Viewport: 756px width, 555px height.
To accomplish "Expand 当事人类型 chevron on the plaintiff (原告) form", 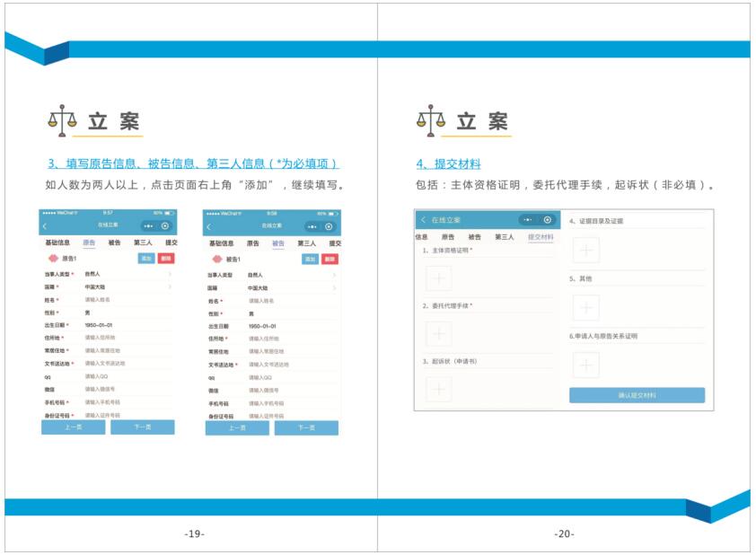I will (170, 275).
